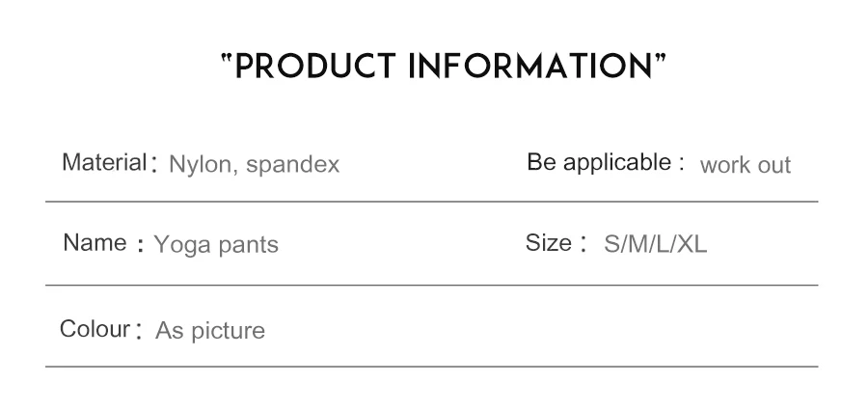The image size is (868, 411).
Task: Select the Colour label
Action: [x=95, y=329]
